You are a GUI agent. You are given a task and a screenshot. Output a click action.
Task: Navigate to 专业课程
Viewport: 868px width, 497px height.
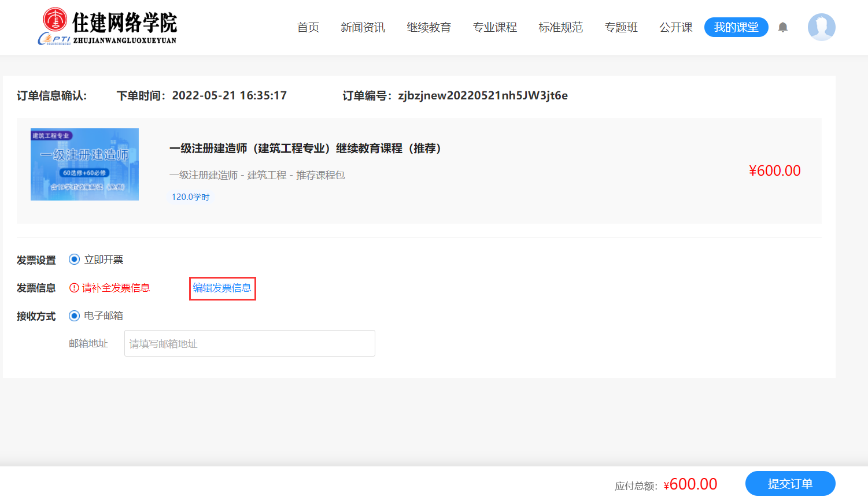click(x=494, y=27)
